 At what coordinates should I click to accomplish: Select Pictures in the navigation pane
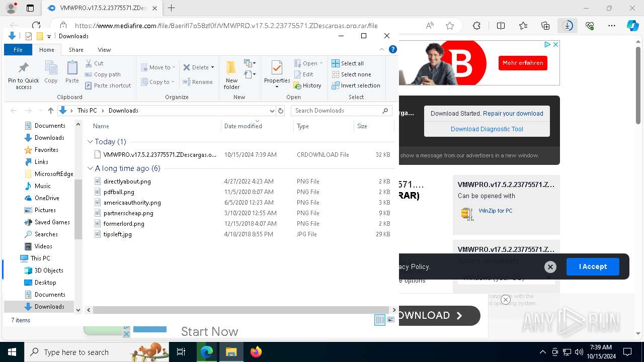click(x=45, y=210)
